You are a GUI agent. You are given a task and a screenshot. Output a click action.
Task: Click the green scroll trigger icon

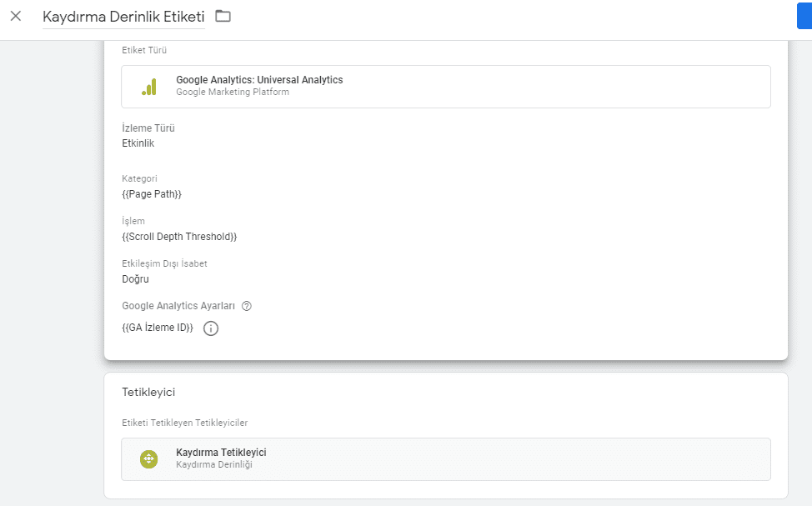pyautogui.click(x=148, y=458)
